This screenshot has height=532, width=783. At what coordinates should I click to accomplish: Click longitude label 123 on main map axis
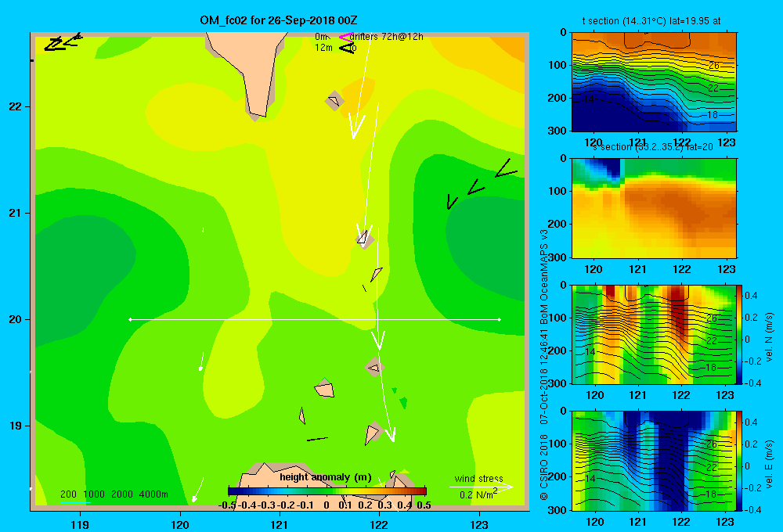[479, 524]
